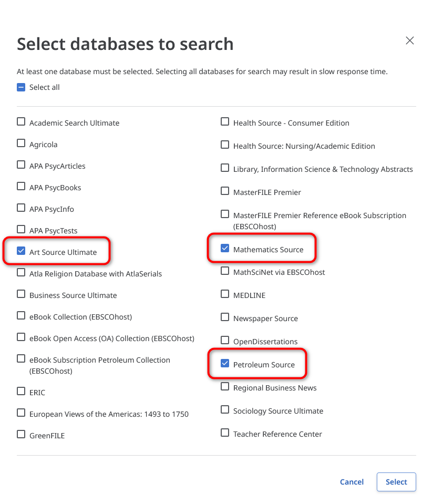The height and width of the screenshot is (504, 433).
Task: Close the database selection dialog
Action: tap(409, 40)
